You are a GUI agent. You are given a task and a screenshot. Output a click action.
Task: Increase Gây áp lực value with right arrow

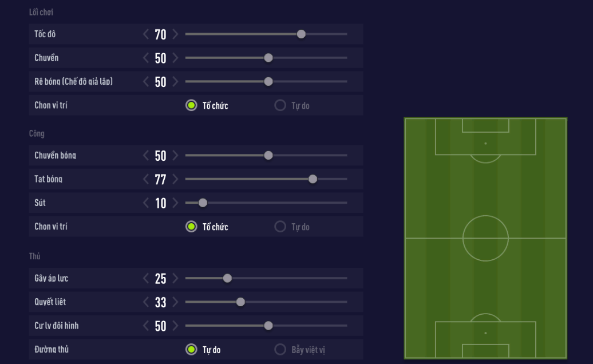pyautogui.click(x=175, y=279)
